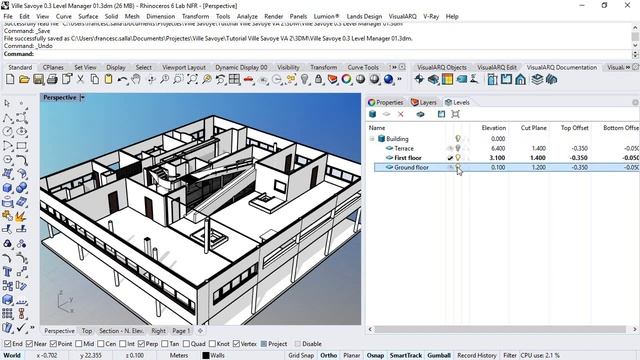Select the Text tool in the left sidebar

coord(8,271)
